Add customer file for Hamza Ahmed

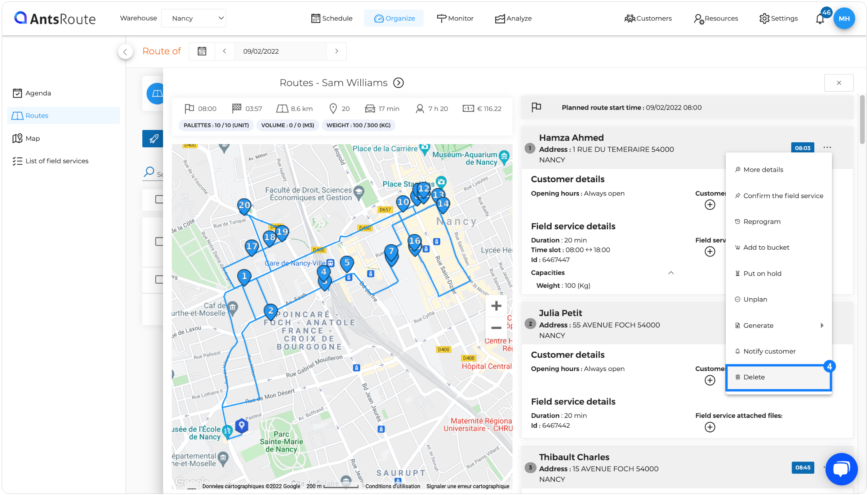(710, 205)
